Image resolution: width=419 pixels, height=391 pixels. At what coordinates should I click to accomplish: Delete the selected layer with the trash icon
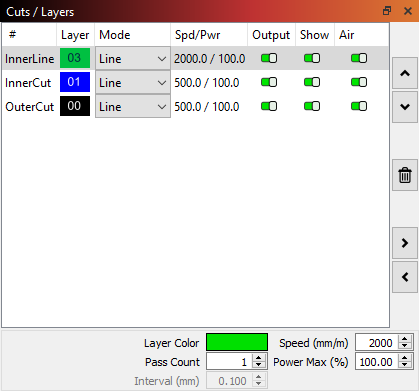click(405, 175)
